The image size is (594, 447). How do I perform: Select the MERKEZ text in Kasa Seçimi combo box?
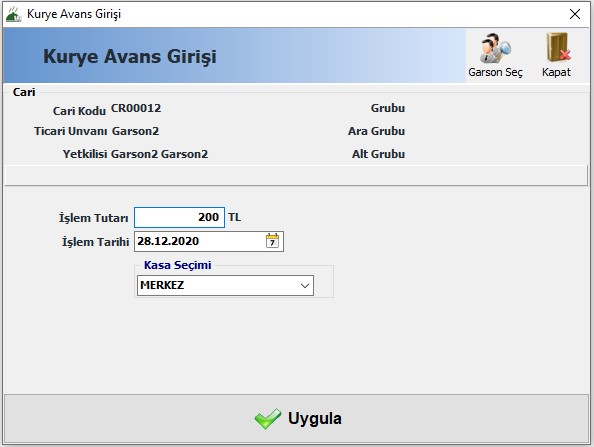click(x=162, y=285)
